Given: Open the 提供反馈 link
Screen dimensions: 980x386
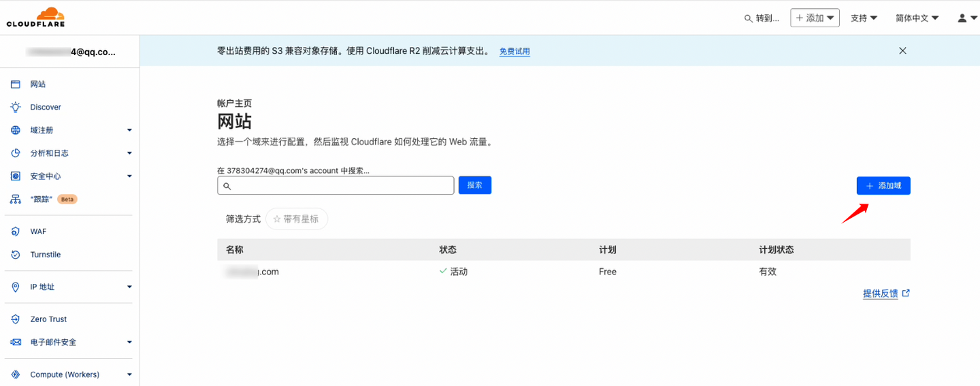Looking at the screenshot, I should point(880,293).
